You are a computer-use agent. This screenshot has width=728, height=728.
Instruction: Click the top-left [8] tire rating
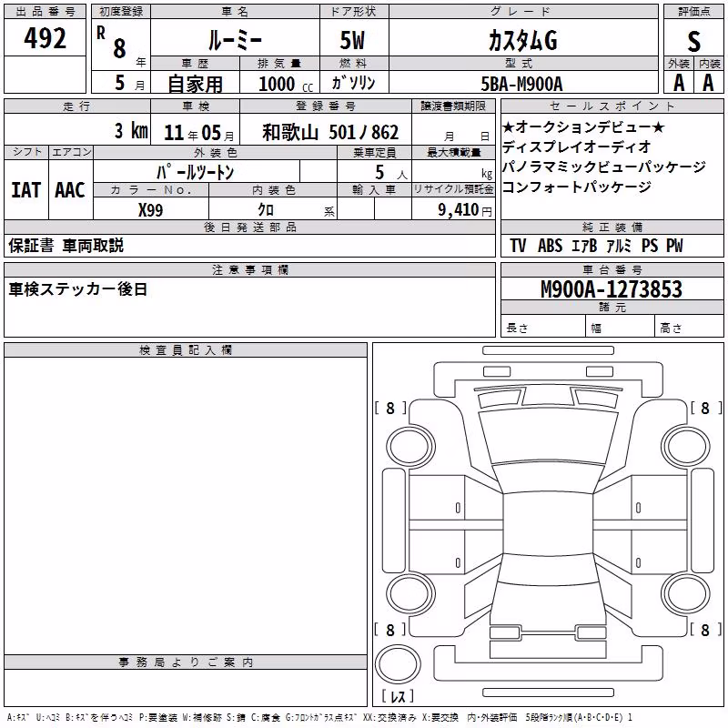tap(390, 408)
